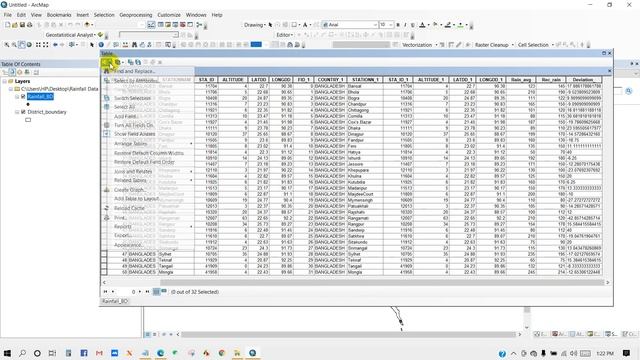Toggle visibility of Rainfall_BD layer

[x=23, y=97]
